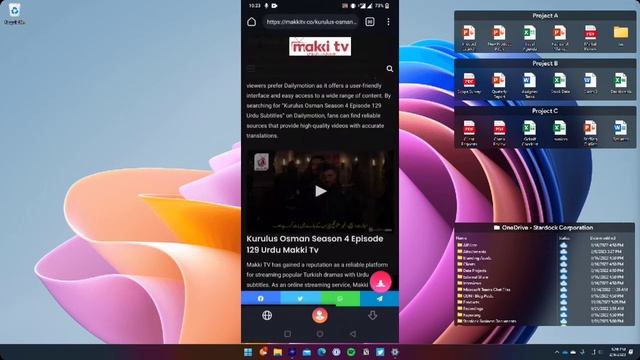
Task: Tap the orange center icon in bottom bar
Action: coord(320,315)
